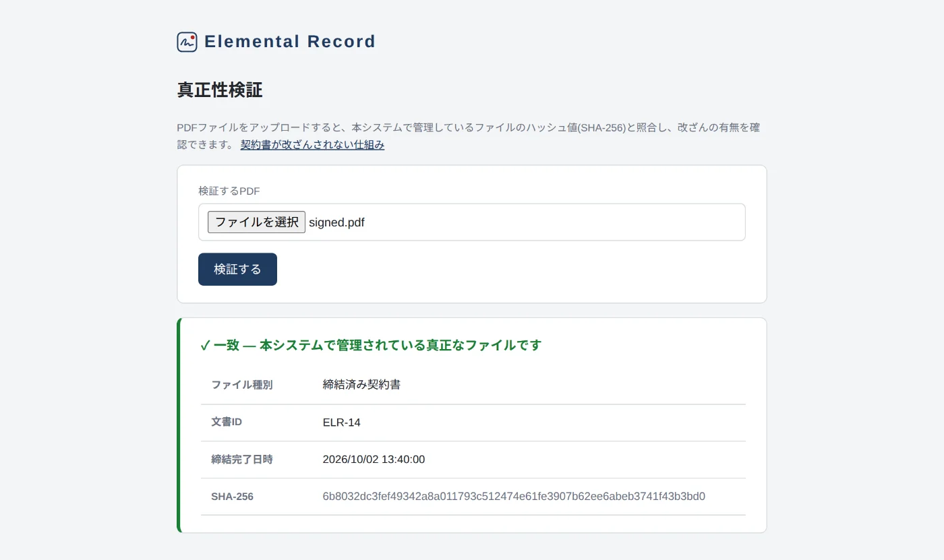Select the ELR-14 document ID value
This screenshot has width=944, height=560.
pyautogui.click(x=342, y=423)
